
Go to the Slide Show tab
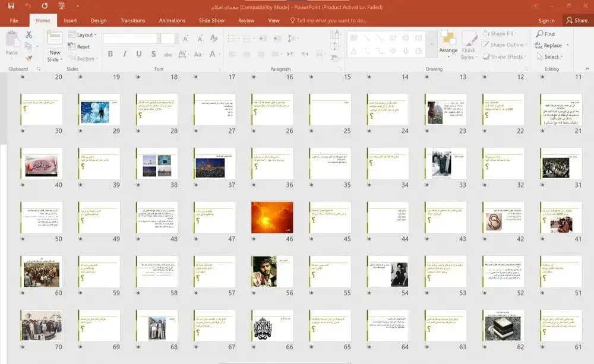(x=211, y=20)
